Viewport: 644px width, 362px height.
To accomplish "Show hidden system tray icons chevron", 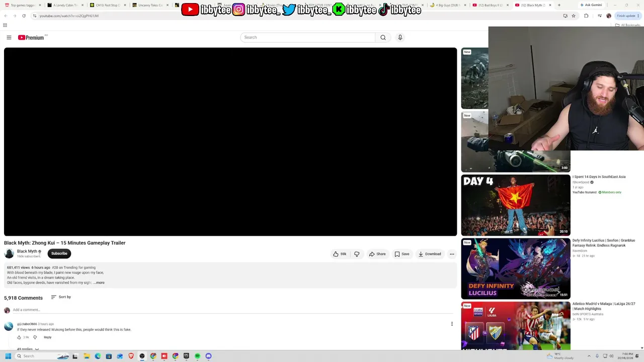I will 590,356.
